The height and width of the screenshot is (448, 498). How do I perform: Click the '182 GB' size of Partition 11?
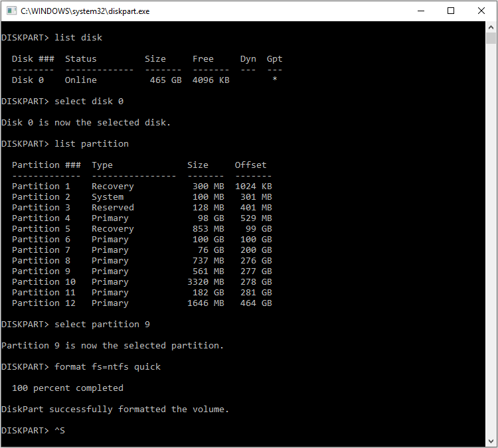(x=208, y=293)
